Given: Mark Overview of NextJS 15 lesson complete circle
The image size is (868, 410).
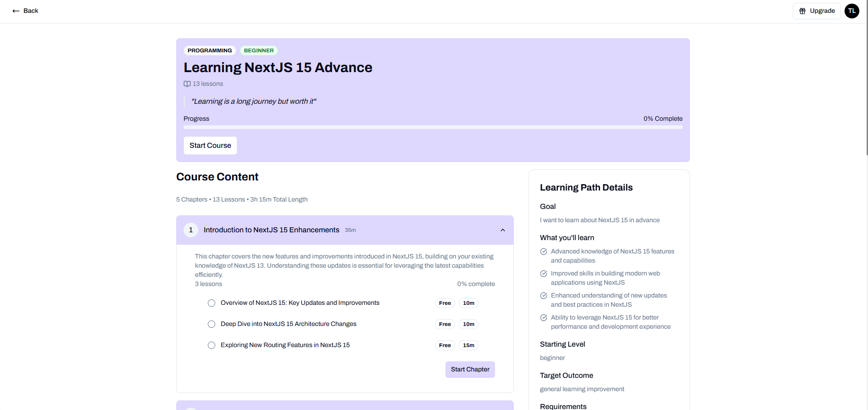Looking at the screenshot, I should click(211, 303).
